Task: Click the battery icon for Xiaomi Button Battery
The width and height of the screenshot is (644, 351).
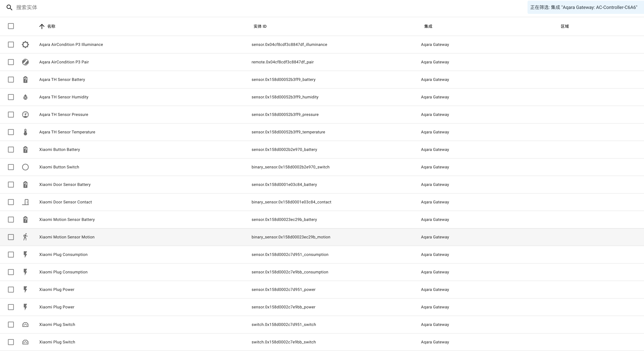Action: [25, 149]
